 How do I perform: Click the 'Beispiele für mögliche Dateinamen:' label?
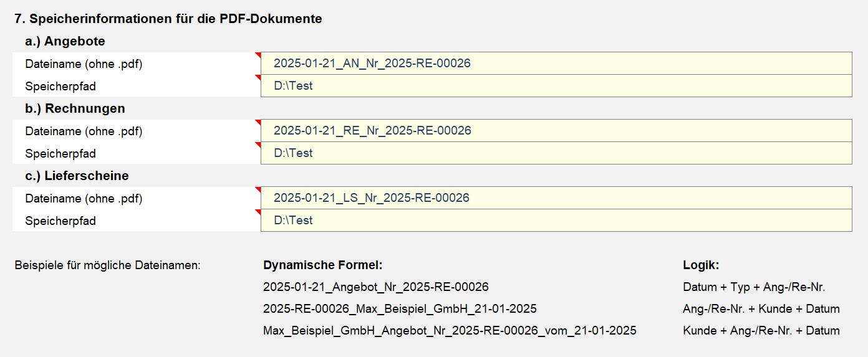tap(107, 265)
